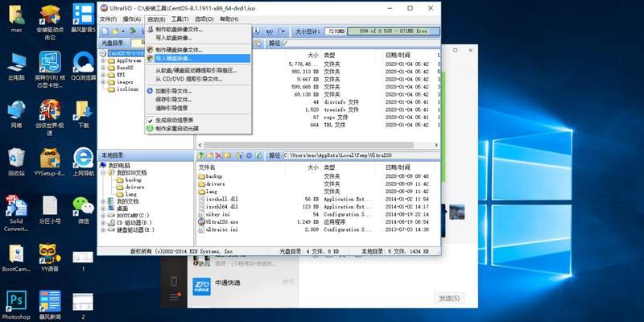Image resolution: width=644 pixels, height=322 pixels.
Task: Open the 剑侠世界 game desktop icon
Action: (50, 118)
